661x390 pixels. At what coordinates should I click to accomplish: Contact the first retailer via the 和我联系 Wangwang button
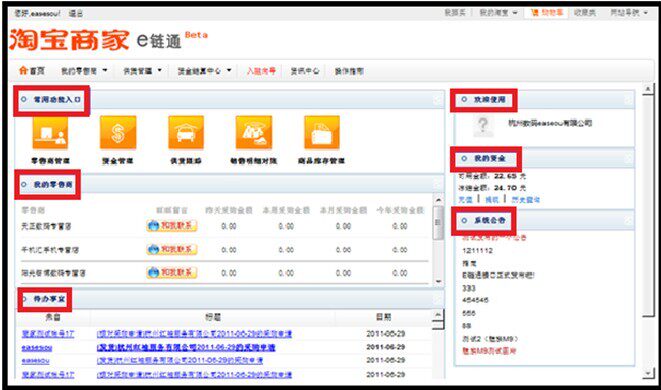point(172,226)
